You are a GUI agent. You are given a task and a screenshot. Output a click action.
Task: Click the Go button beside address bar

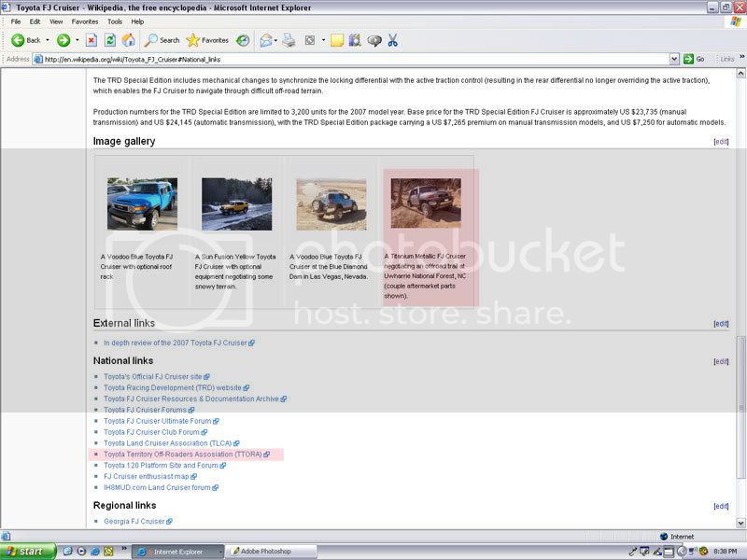(696, 59)
